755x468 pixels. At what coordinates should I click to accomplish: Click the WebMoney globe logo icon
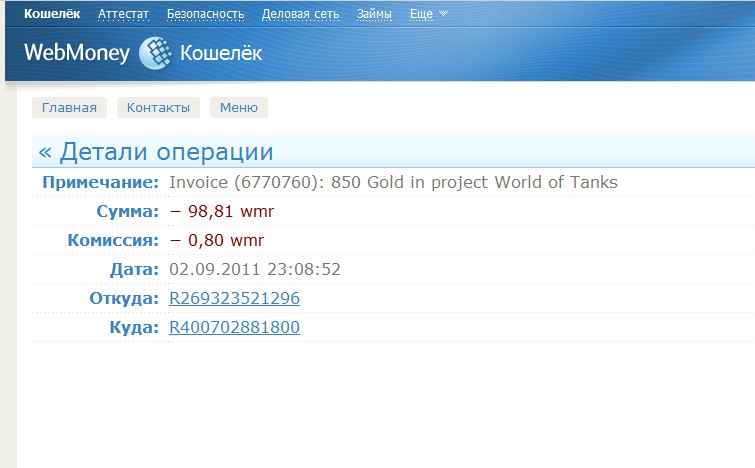point(155,53)
